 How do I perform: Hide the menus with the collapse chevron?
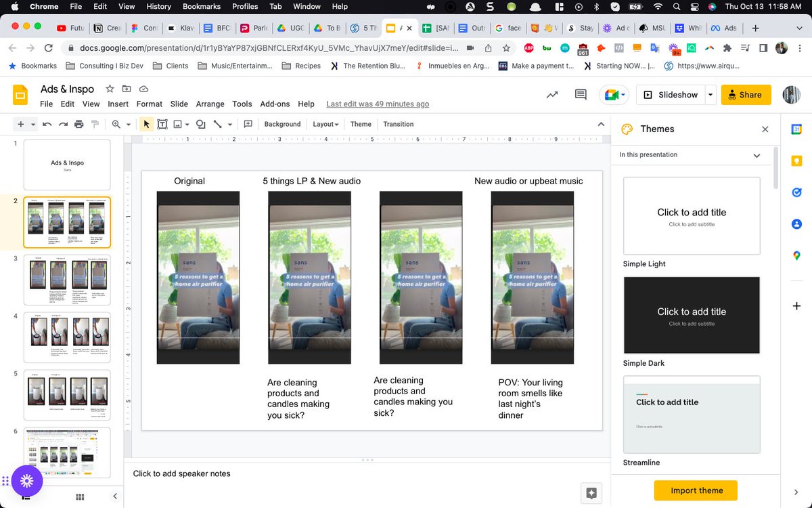(600, 124)
